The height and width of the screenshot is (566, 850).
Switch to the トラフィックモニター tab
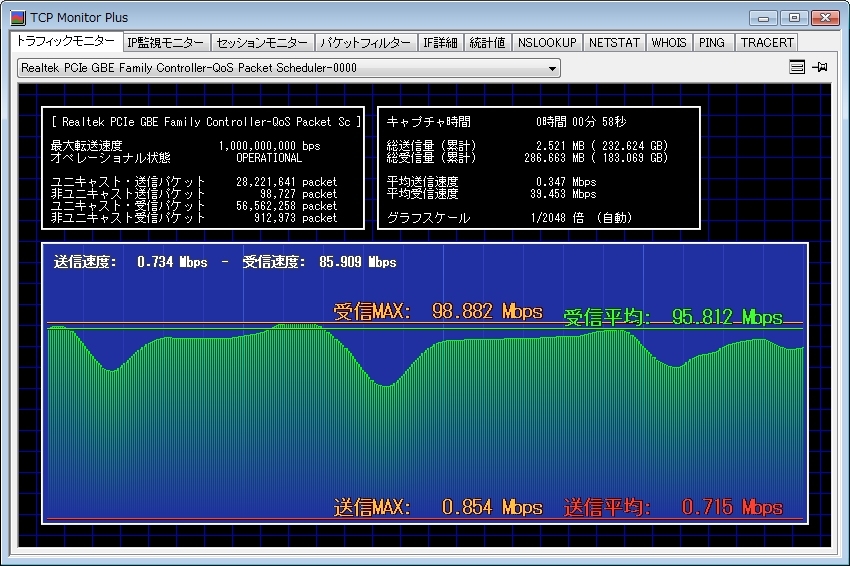[66, 42]
